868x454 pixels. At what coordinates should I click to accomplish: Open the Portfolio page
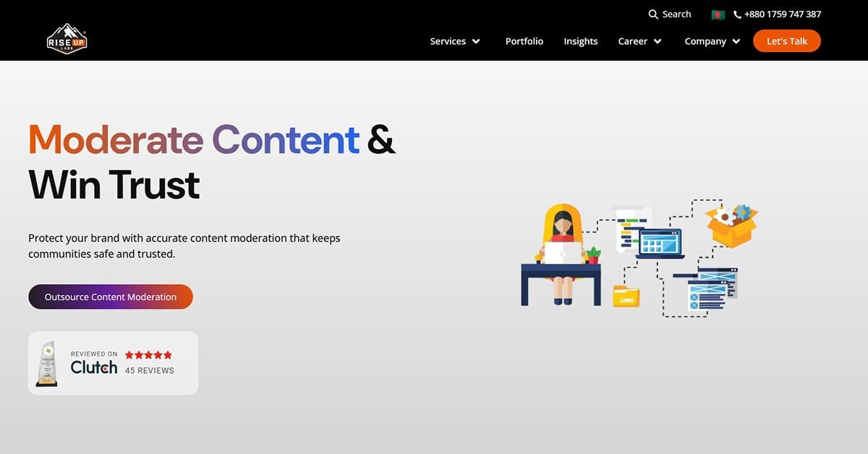pyautogui.click(x=524, y=41)
